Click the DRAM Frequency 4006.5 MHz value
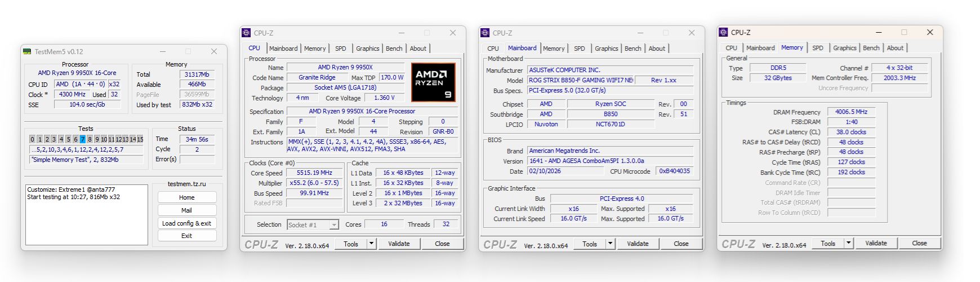 pyautogui.click(x=851, y=112)
